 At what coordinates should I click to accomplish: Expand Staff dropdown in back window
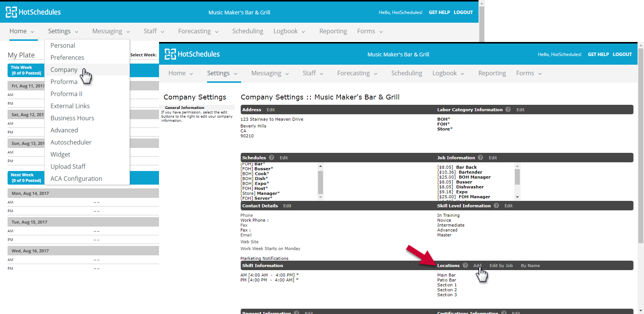coord(162,32)
